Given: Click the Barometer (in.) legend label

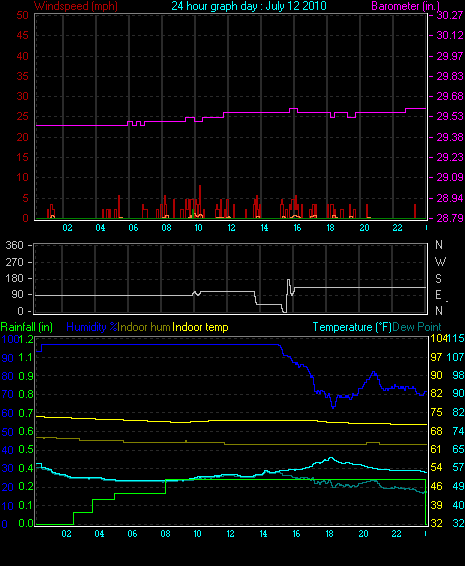Looking at the screenshot, I should point(405,6).
